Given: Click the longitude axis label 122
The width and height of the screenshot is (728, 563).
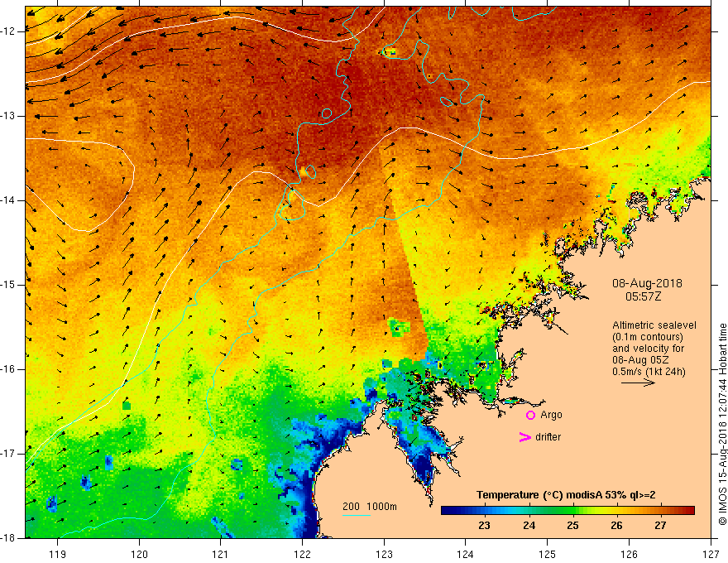Looking at the screenshot, I should pos(302,554).
